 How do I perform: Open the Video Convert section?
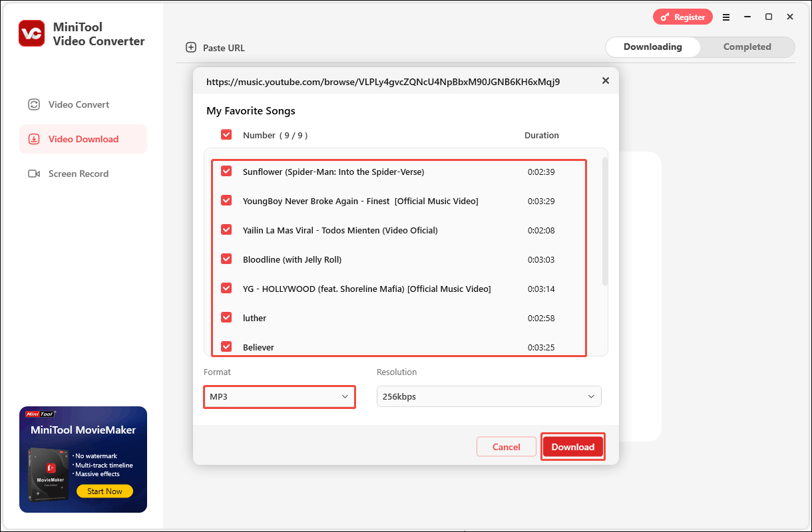click(83, 104)
